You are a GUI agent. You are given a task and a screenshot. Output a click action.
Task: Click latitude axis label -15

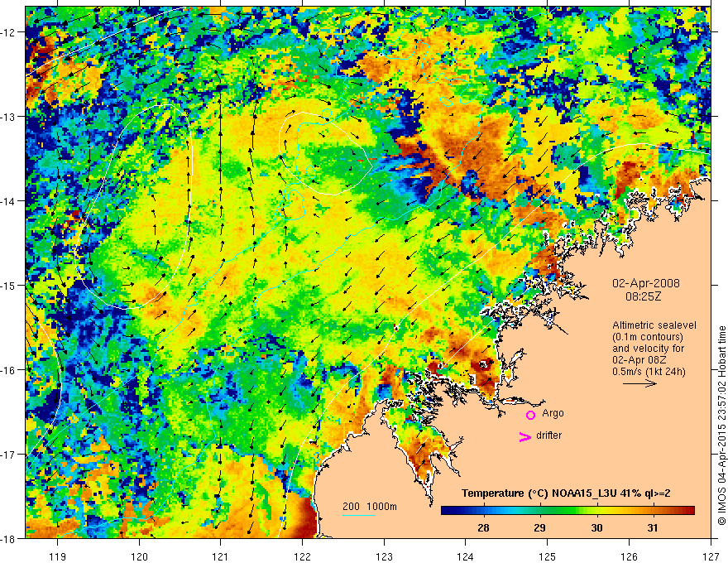click(9, 285)
